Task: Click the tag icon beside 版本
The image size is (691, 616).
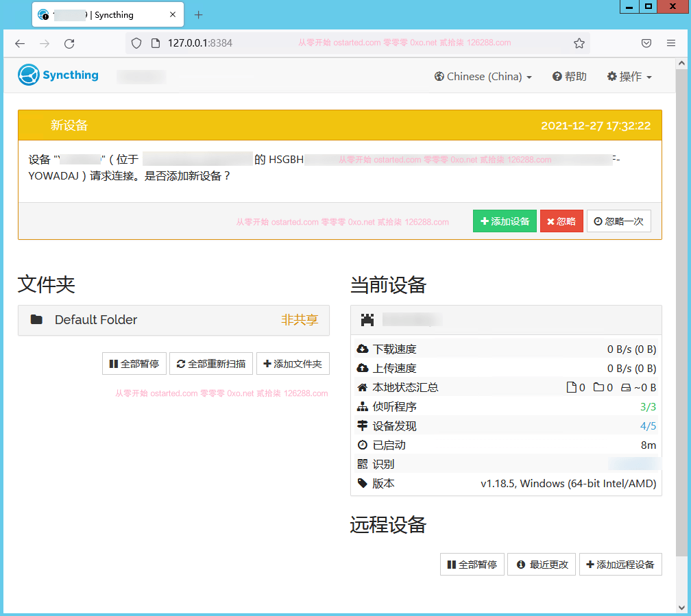Action: point(362,483)
